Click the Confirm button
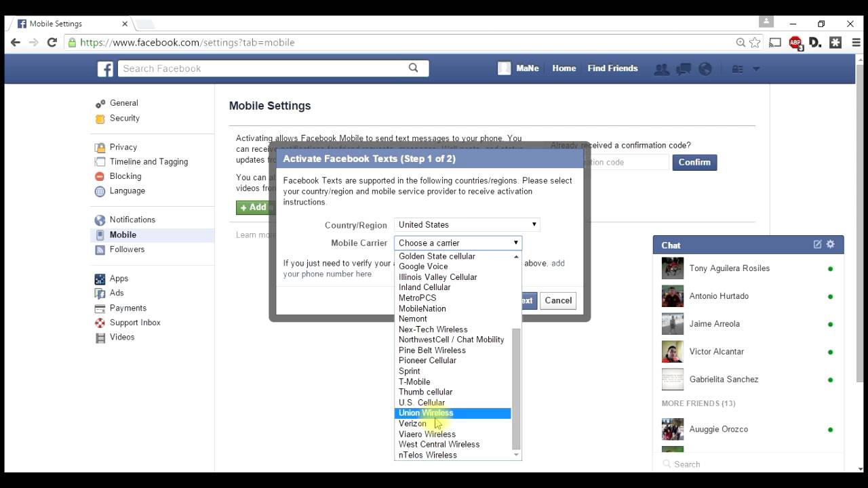 (694, 163)
